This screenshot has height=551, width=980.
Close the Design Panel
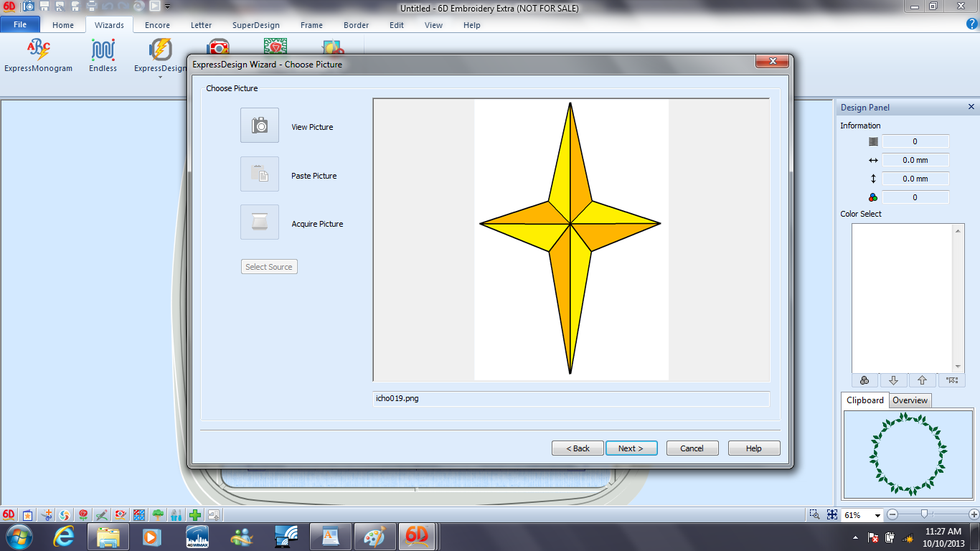pos(971,107)
